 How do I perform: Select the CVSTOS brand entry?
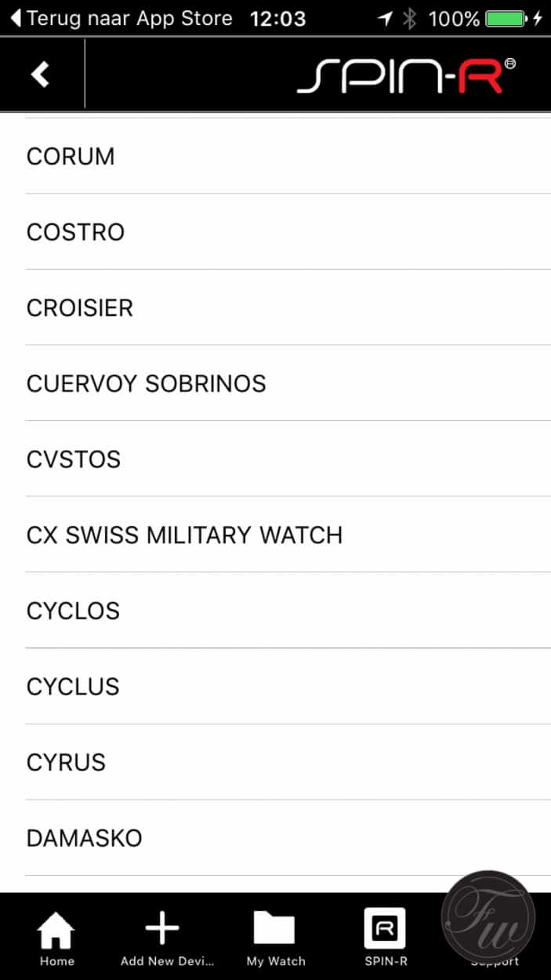point(74,459)
